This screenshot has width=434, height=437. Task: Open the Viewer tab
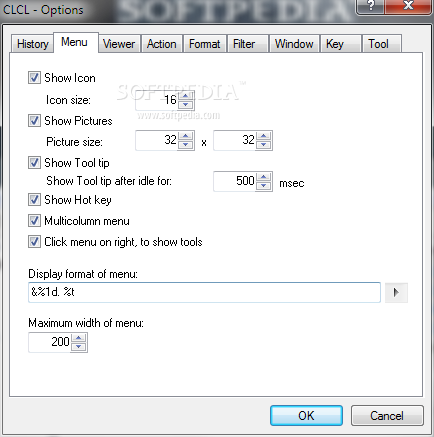(119, 44)
